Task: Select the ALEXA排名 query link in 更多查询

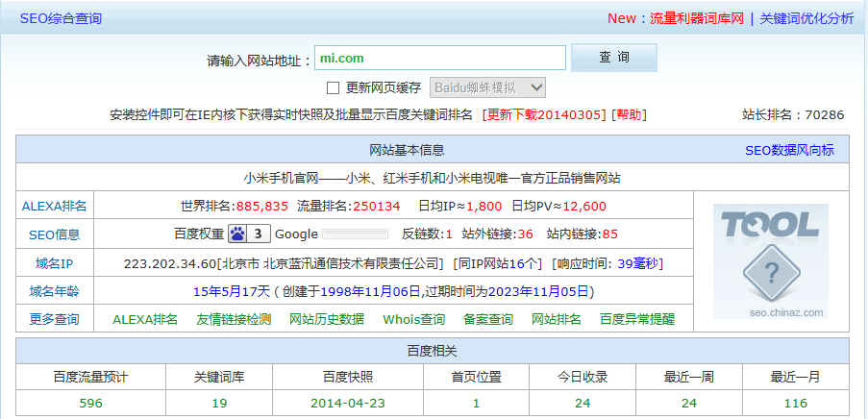Action: click(145, 319)
